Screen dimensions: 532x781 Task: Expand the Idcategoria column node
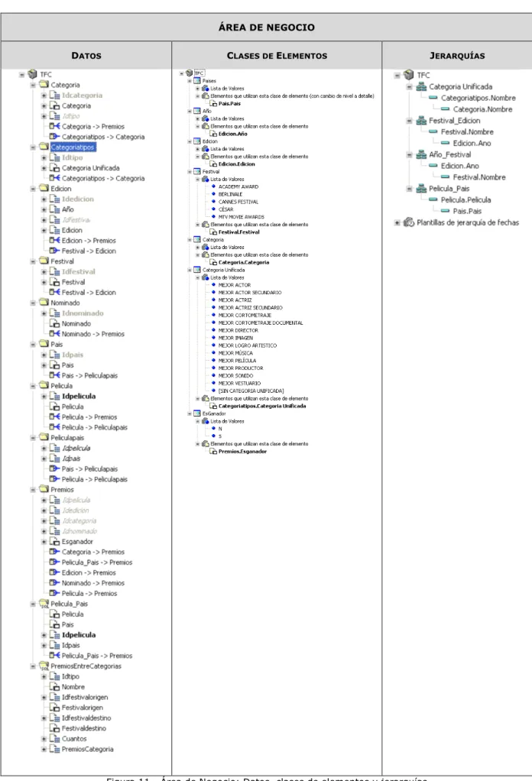(x=44, y=96)
